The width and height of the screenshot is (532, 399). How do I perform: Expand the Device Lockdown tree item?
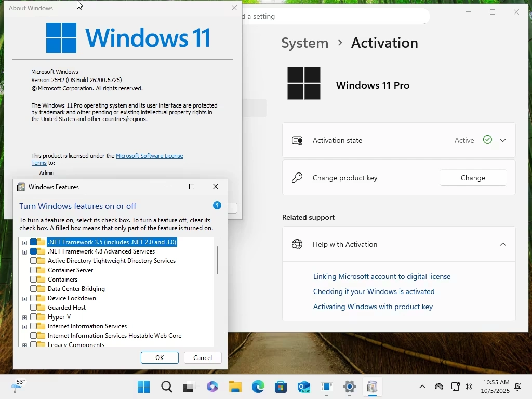24,298
